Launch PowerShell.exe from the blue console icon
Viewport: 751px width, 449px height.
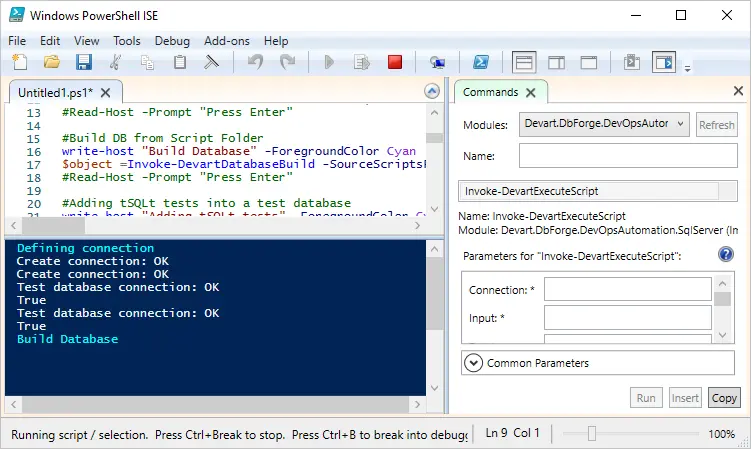click(480, 63)
